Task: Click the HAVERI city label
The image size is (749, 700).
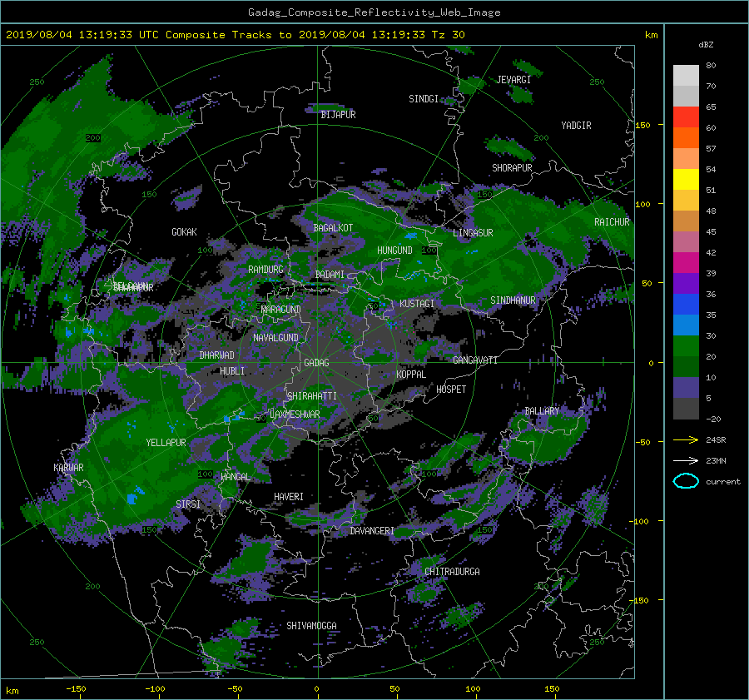Action: 289,497
